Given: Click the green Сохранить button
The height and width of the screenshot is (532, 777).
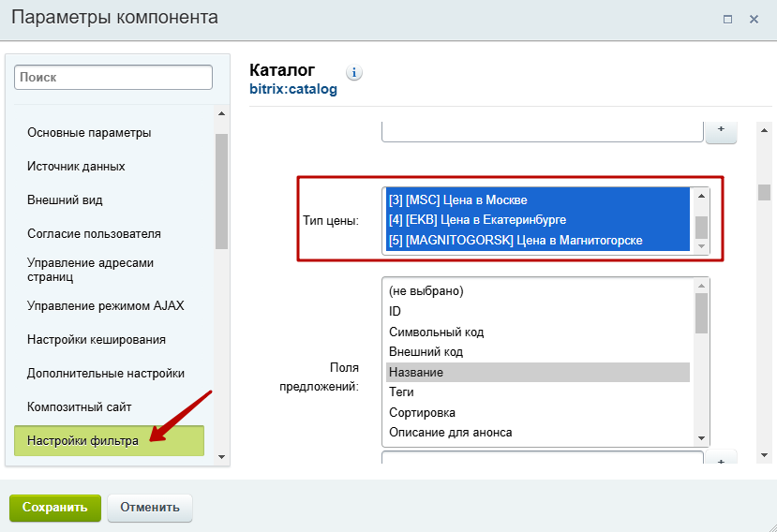Looking at the screenshot, I should (55, 508).
